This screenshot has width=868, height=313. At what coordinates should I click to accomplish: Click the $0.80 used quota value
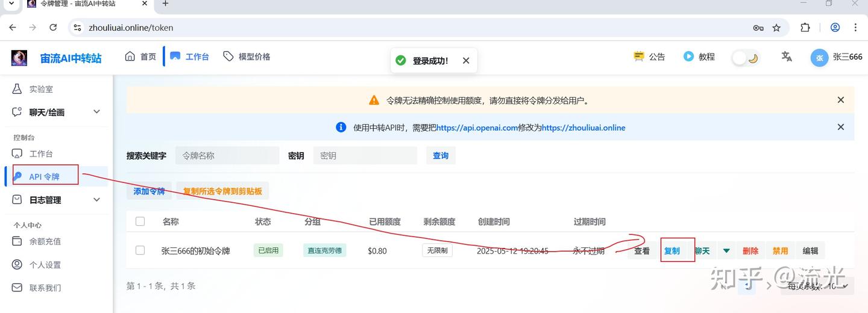pos(377,250)
